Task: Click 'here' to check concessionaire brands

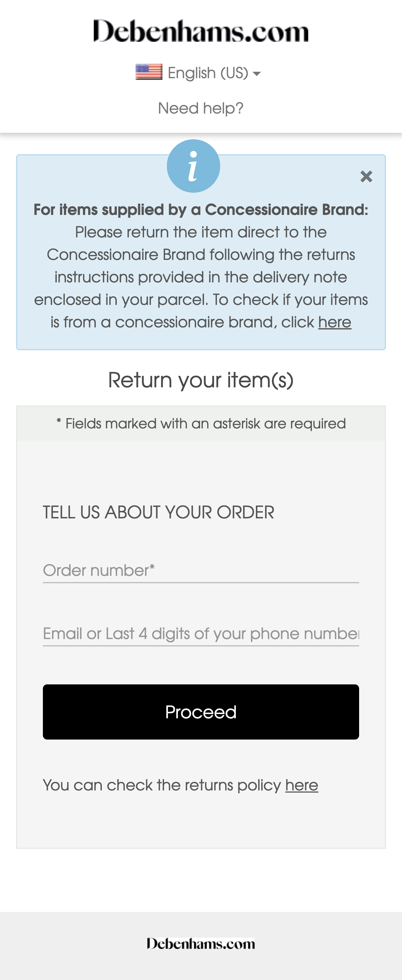Action: tap(334, 322)
